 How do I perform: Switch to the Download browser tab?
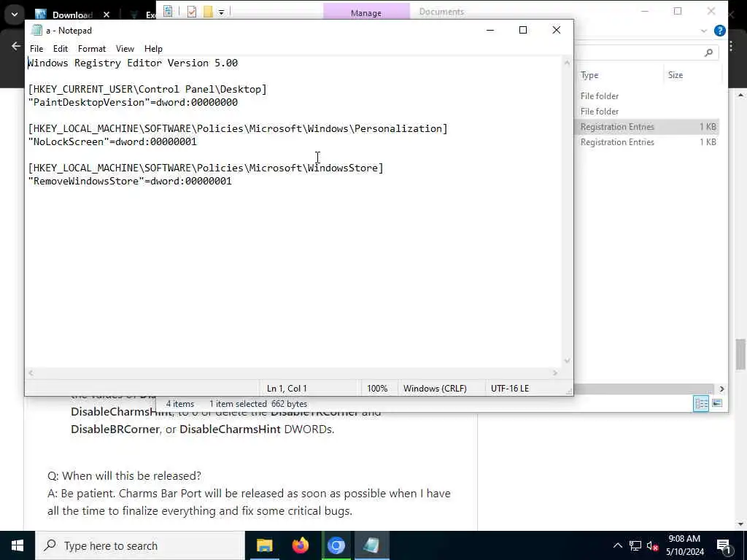pos(71,15)
